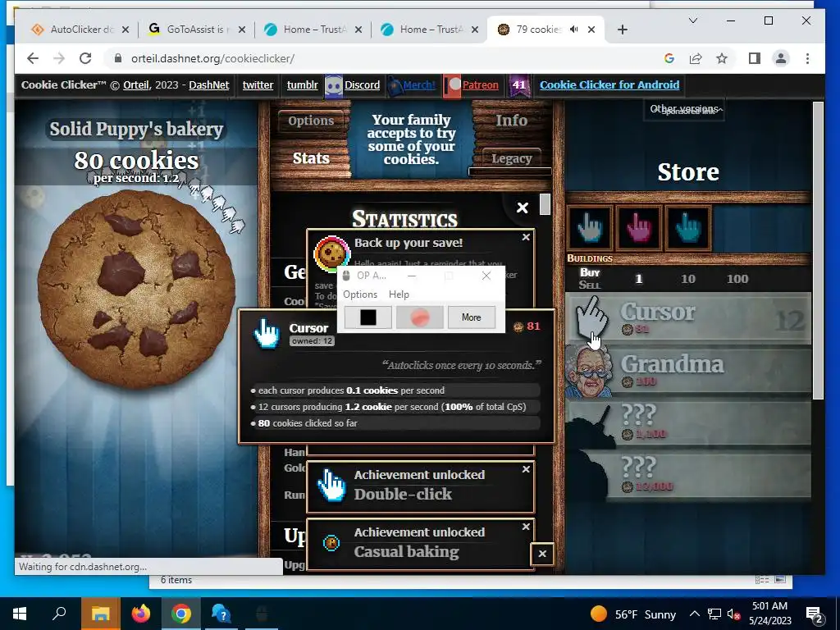Dismiss the Double-click achievement notification
840x630 pixels.
pos(526,469)
